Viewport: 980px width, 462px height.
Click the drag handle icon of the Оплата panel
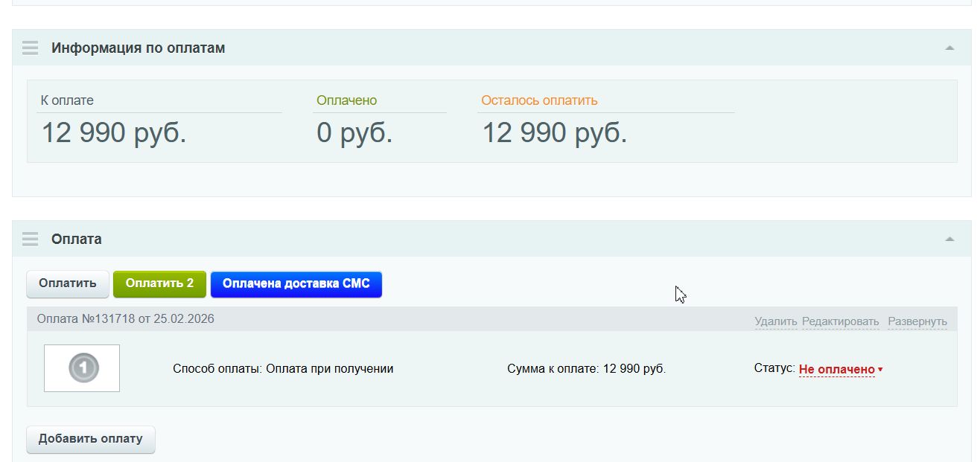[x=30, y=239]
